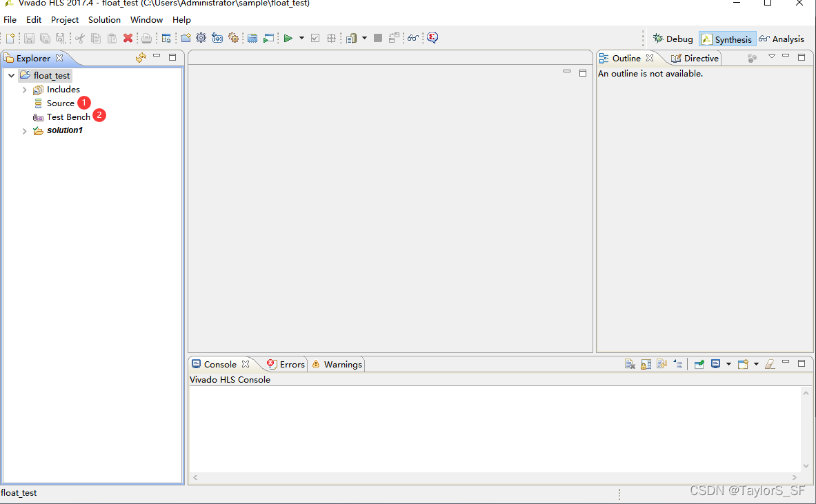This screenshot has height=504, width=816.
Task: Toggle Pin Console icon
Action: click(x=699, y=365)
